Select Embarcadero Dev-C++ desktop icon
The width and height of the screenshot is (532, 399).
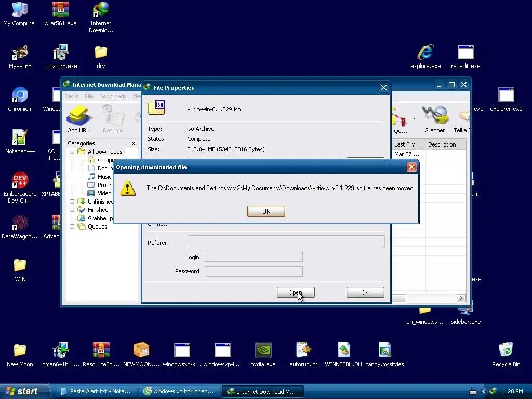click(x=20, y=188)
